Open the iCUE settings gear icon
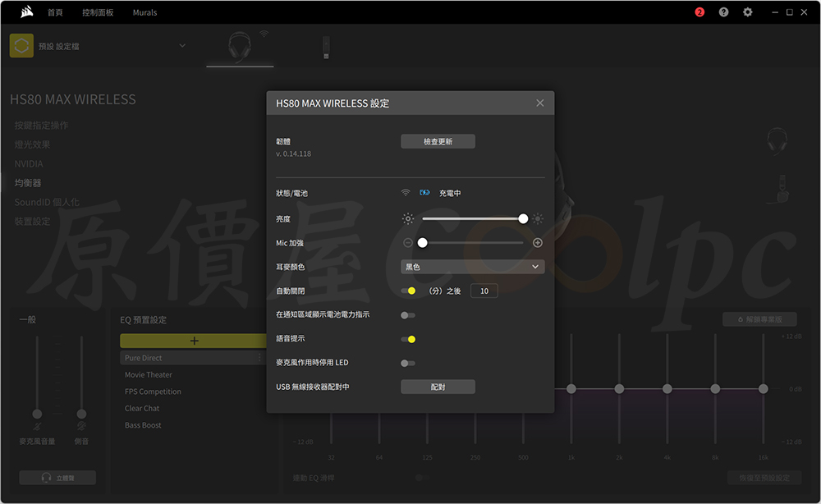The height and width of the screenshot is (504, 821). point(747,12)
